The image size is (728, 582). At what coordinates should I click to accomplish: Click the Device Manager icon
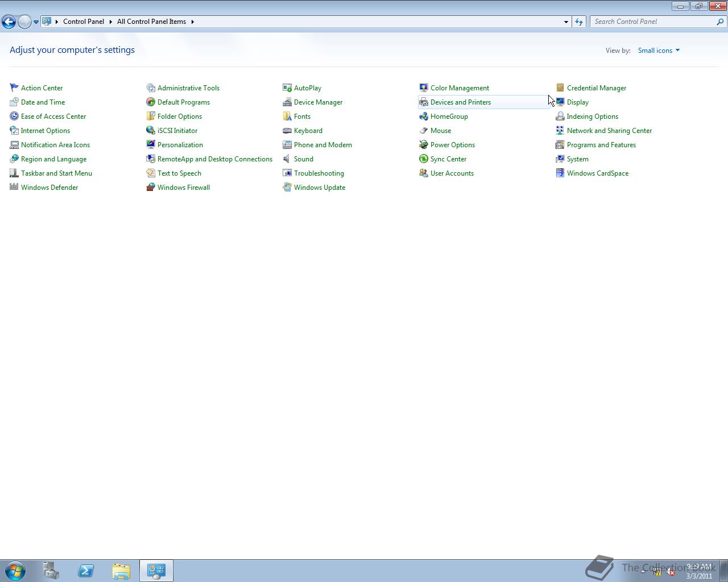point(287,102)
